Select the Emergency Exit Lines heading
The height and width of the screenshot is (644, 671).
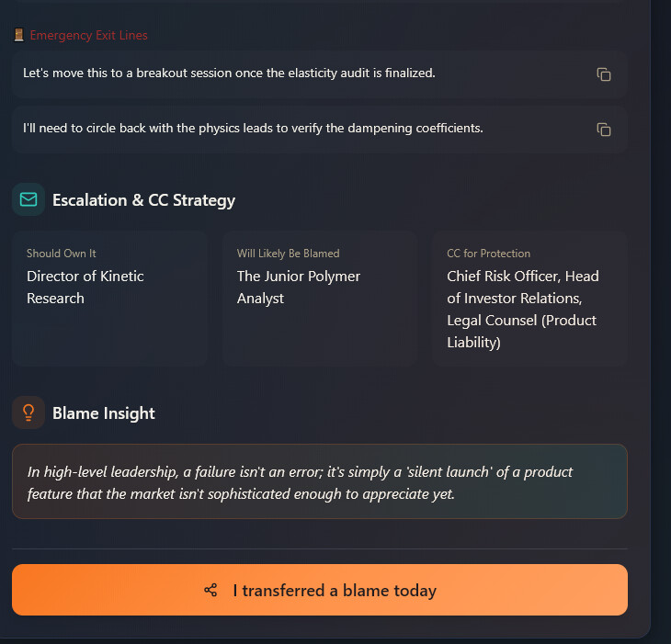point(88,35)
